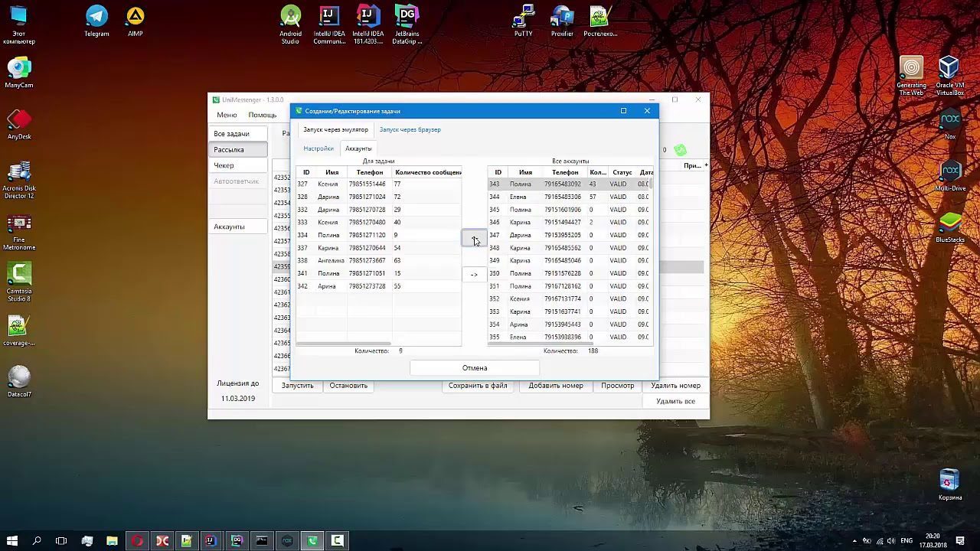
Task: Open AnyDesk shortcut on desktop
Action: (x=19, y=125)
